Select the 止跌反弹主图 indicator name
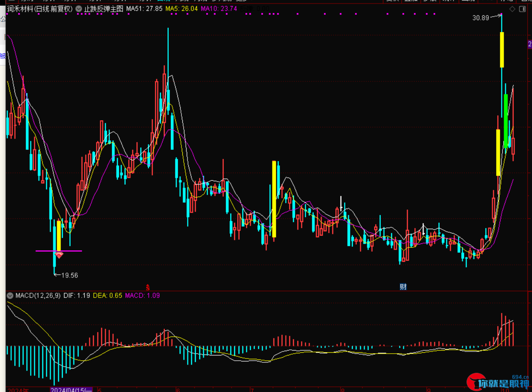The image size is (532, 392). coord(104,8)
